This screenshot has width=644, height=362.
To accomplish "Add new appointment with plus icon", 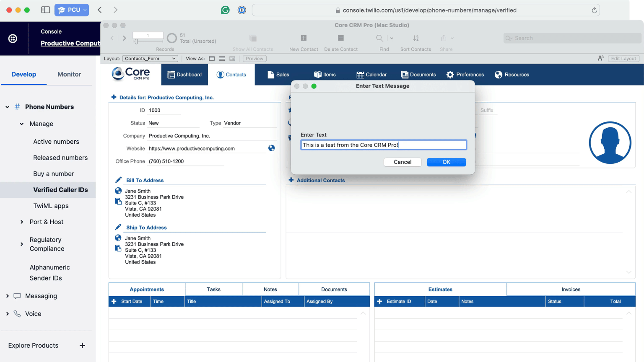I will 114,301.
